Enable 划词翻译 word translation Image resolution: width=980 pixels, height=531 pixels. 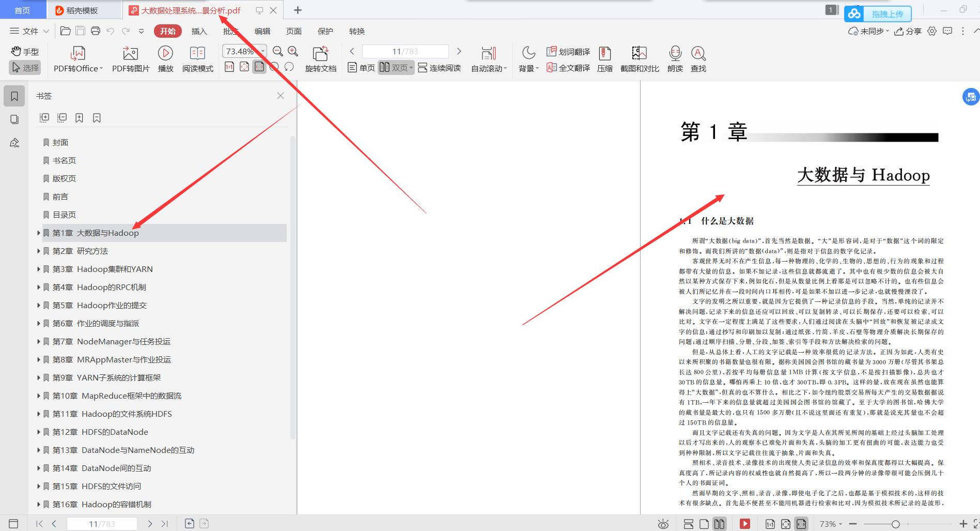click(x=568, y=52)
